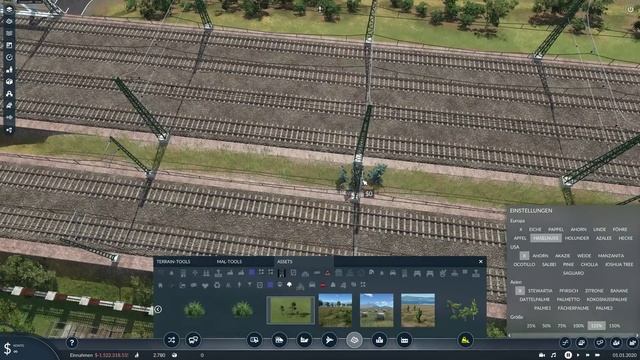Toggle PAPPEL tree option

click(x=556, y=230)
